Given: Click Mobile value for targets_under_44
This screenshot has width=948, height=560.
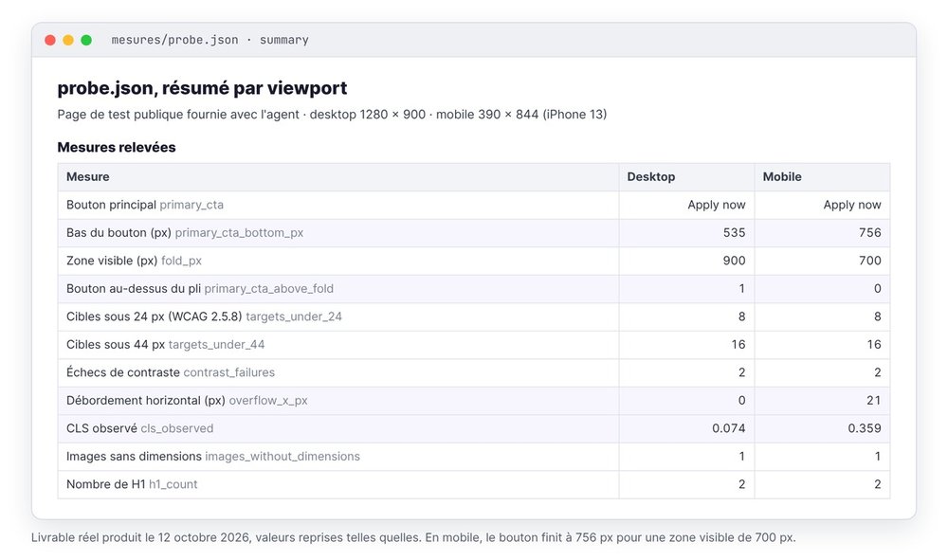Looking at the screenshot, I should [x=874, y=344].
